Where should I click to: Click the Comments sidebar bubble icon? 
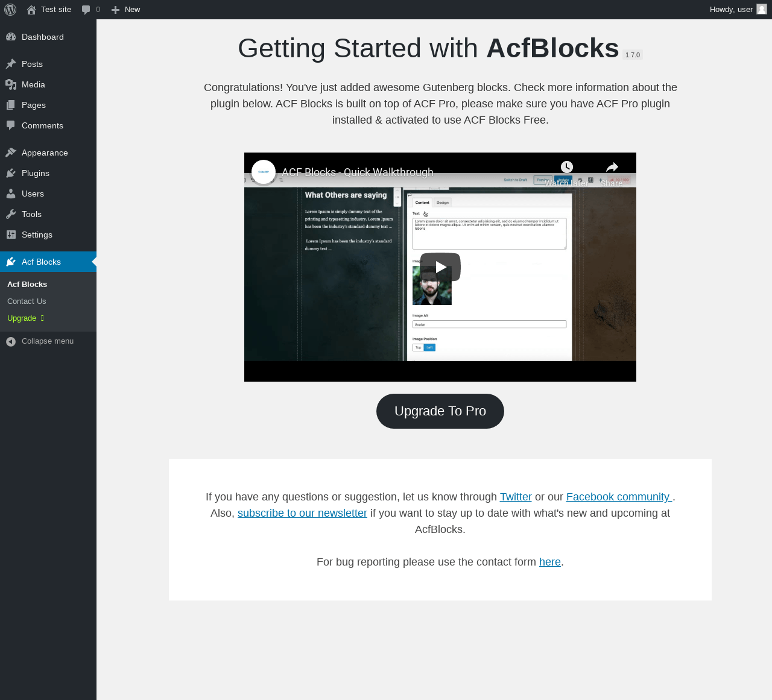[x=11, y=125]
